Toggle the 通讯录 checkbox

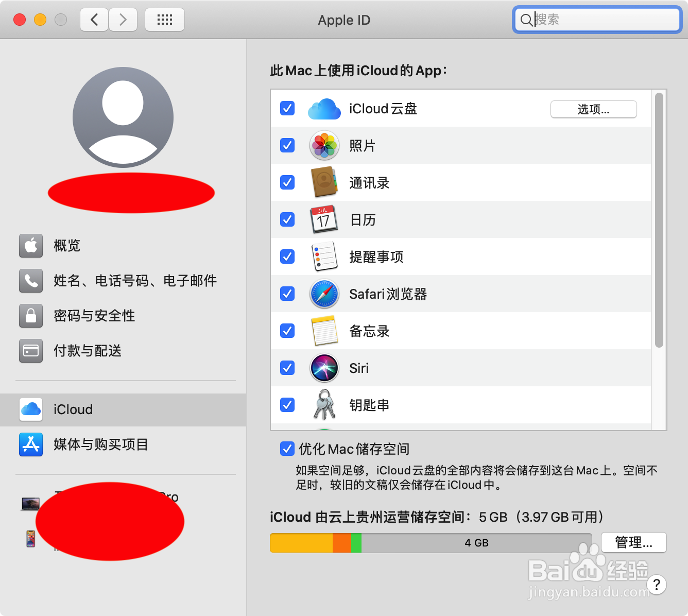pyautogui.click(x=287, y=183)
